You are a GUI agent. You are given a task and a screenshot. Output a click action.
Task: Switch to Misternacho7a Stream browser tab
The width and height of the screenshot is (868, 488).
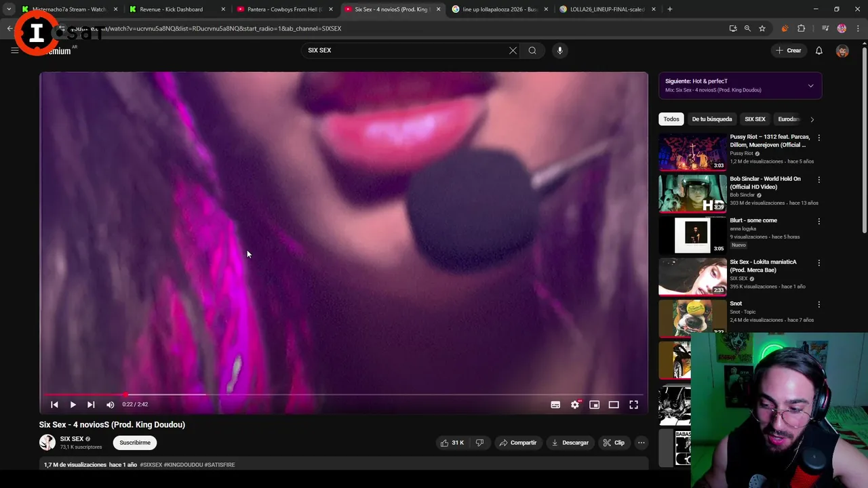click(x=70, y=9)
